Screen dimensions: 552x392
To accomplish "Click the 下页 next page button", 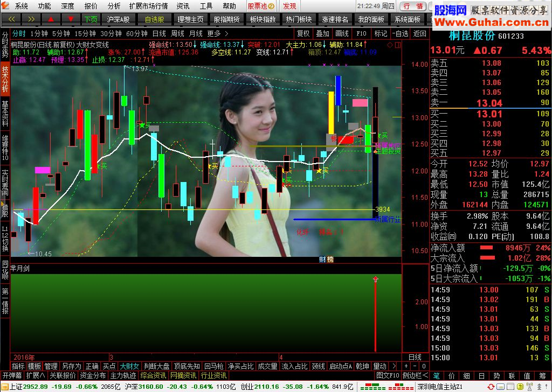I will 91,19.
